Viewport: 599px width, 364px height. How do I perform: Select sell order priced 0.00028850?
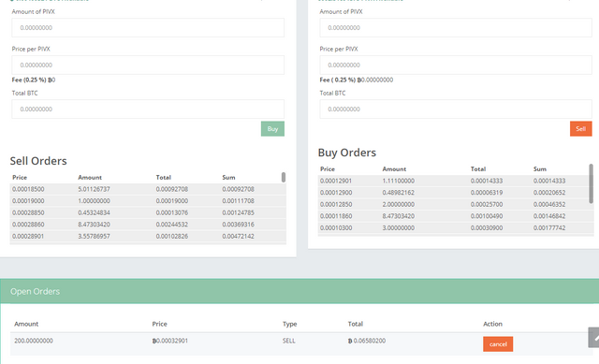tap(148, 212)
